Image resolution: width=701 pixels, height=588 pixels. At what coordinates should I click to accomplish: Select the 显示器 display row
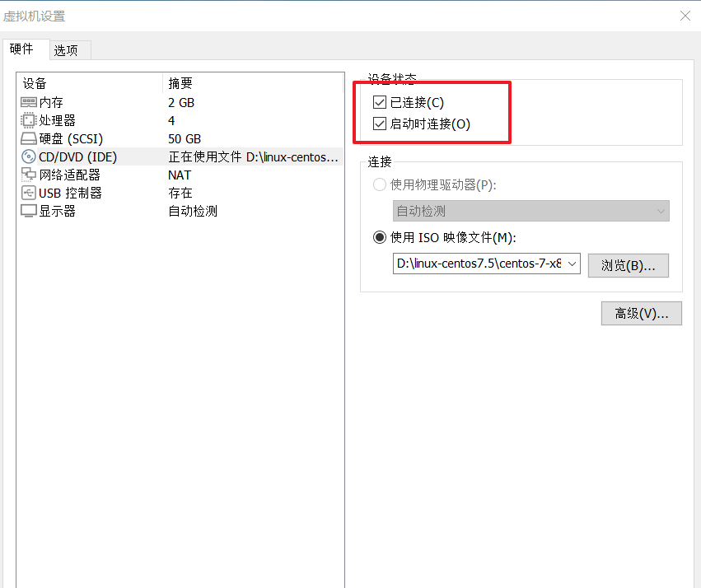[181, 211]
